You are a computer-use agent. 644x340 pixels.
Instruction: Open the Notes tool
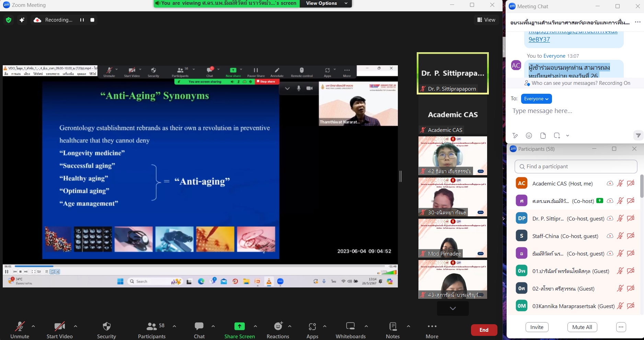pyautogui.click(x=393, y=329)
